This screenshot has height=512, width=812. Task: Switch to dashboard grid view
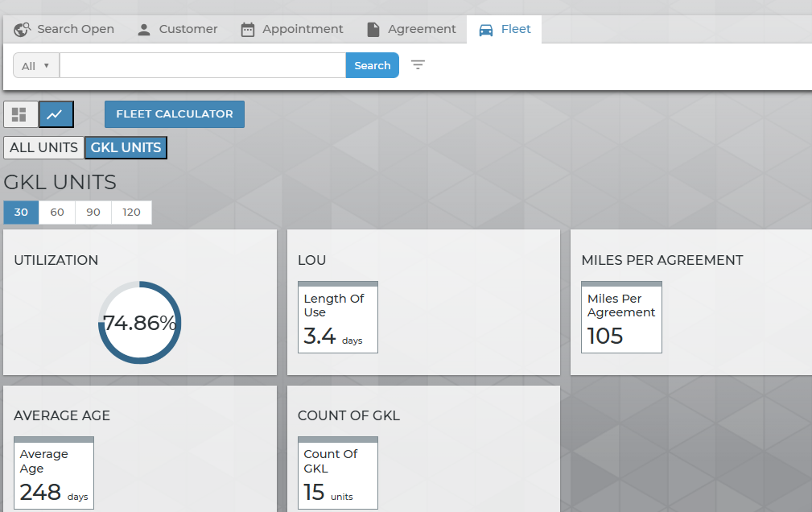click(x=21, y=114)
